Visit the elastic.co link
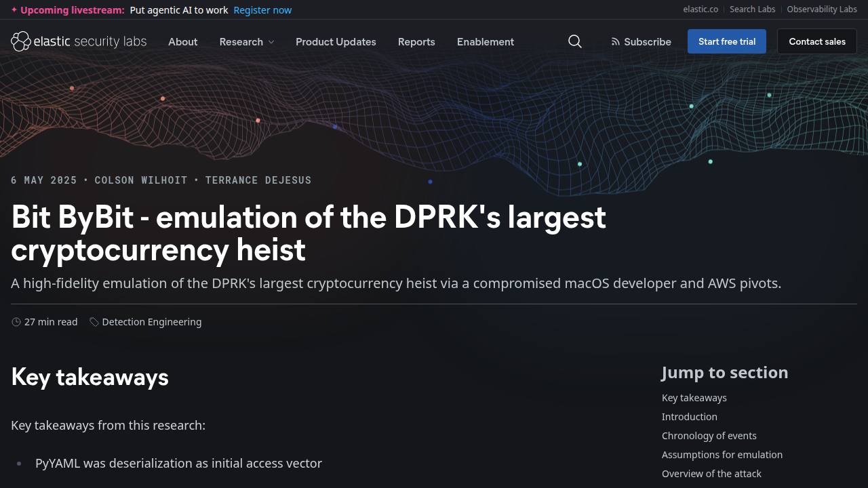Viewport: 868px width, 488px height. click(x=701, y=9)
